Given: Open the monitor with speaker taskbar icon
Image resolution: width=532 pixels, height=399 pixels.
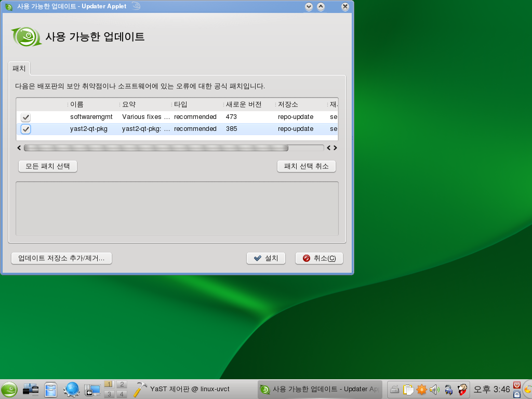Looking at the screenshot, I should coord(92,390).
